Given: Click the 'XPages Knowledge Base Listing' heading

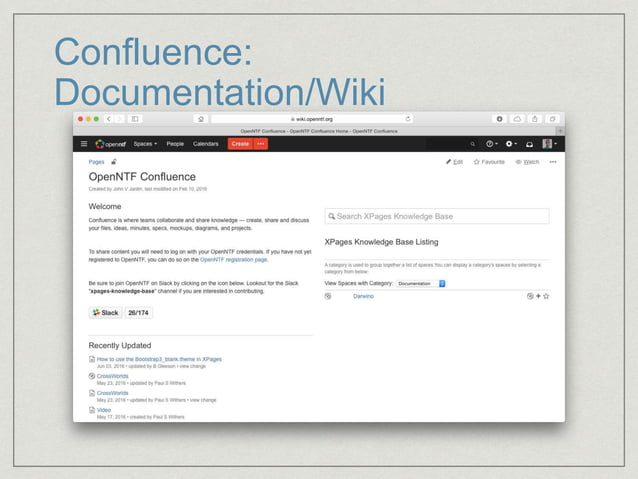Looking at the screenshot, I should (381, 242).
